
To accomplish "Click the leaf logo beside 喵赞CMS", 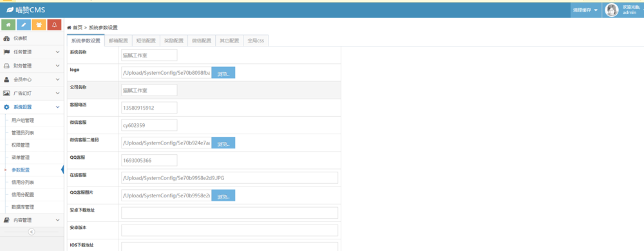I will pos(10,10).
